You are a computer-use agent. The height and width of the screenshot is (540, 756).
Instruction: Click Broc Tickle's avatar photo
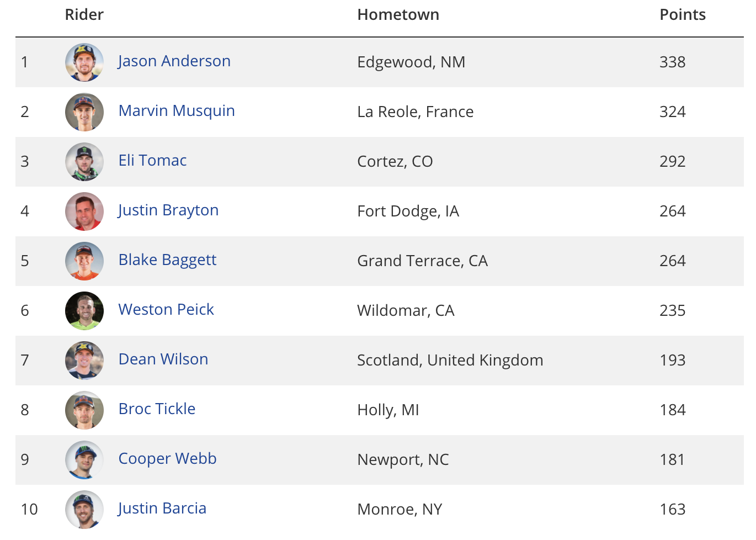coord(84,410)
